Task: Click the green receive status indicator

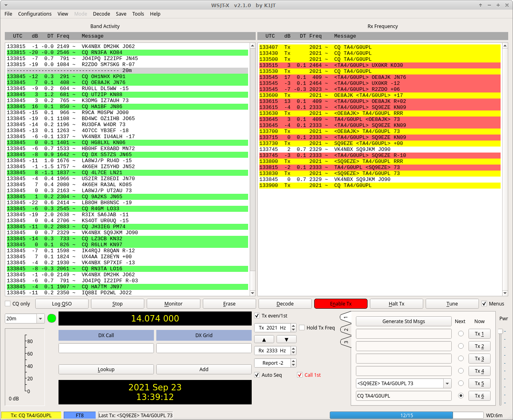Action: coord(52,318)
